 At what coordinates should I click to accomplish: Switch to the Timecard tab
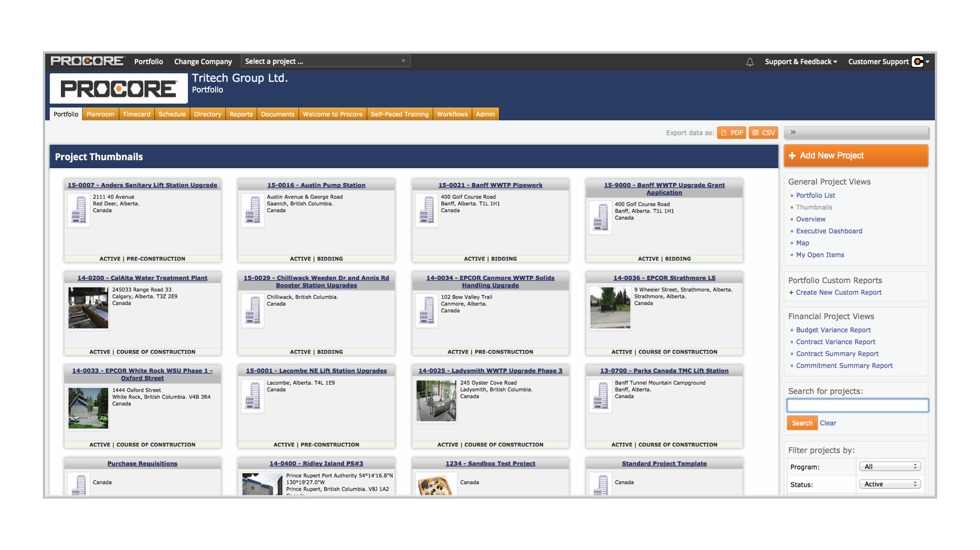pos(137,114)
